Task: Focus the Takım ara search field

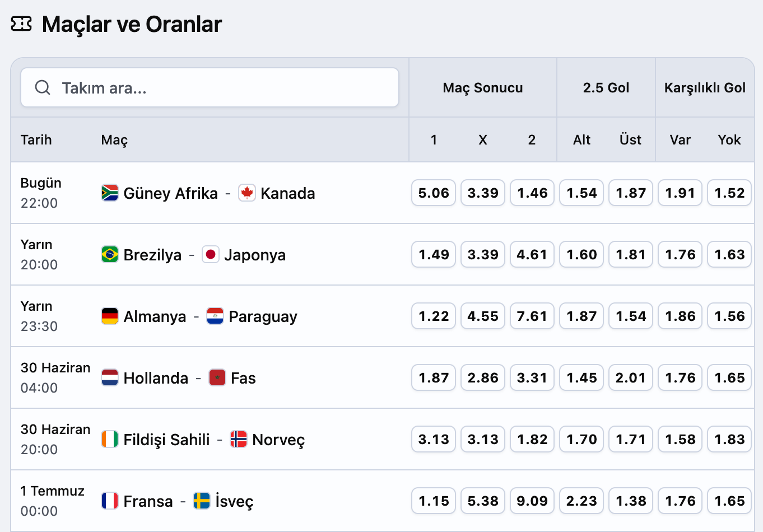Action: tap(210, 87)
